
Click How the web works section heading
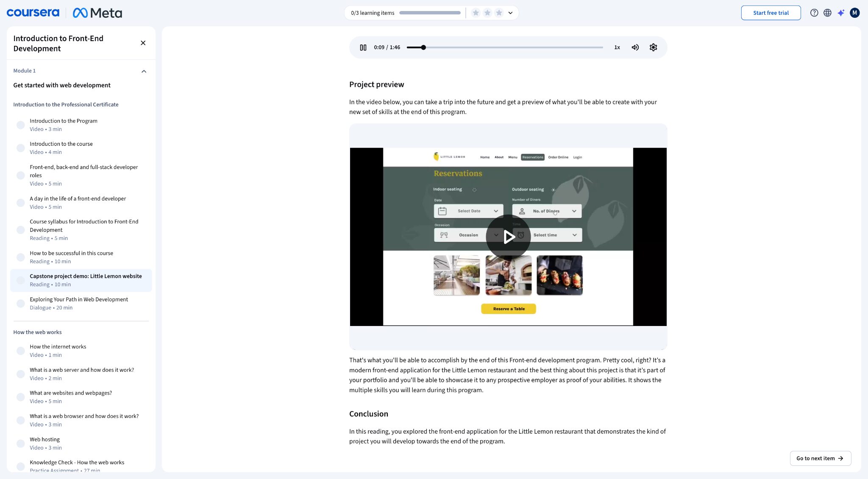click(37, 332)
